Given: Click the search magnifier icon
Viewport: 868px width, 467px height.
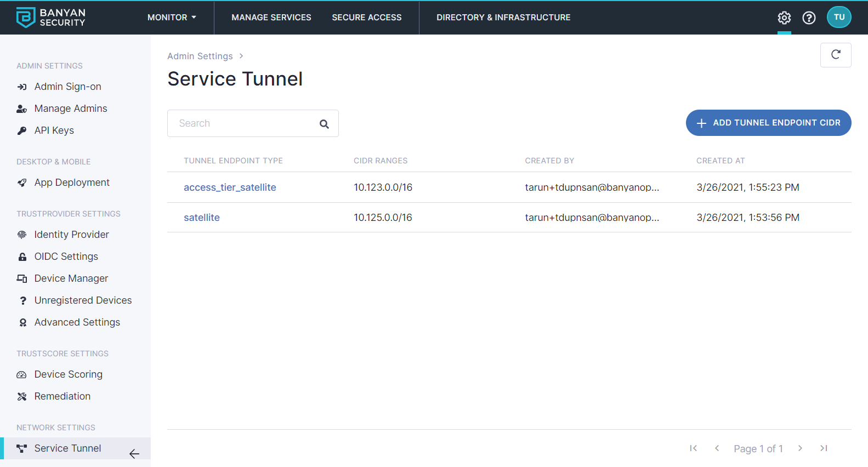Looking at the screenshot, I should (324, 124).
